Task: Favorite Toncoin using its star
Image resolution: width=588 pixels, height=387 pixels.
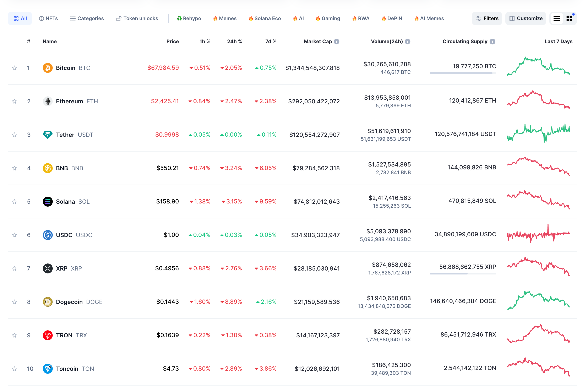Action: pos(14,369)
